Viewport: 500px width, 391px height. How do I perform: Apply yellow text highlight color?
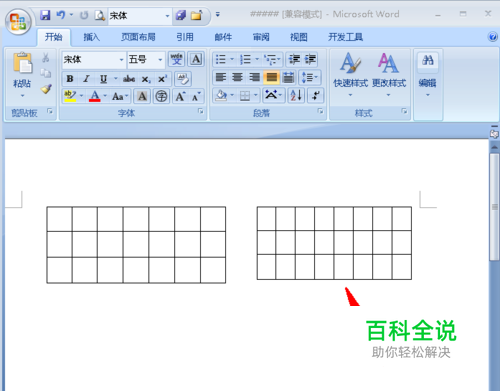pyautogui.click(x=70, y=96)
